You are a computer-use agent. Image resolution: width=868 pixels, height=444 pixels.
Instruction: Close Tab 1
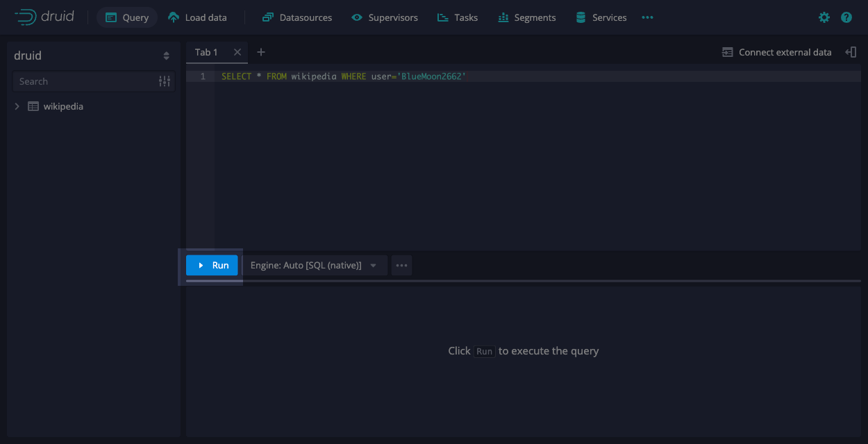(x=237, y=52)
